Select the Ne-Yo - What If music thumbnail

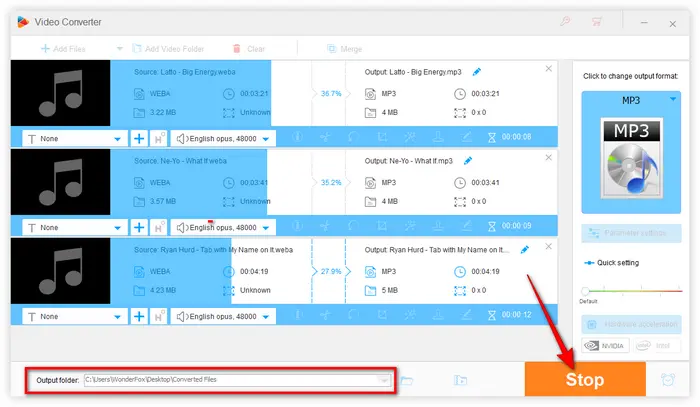click(60, 182)
